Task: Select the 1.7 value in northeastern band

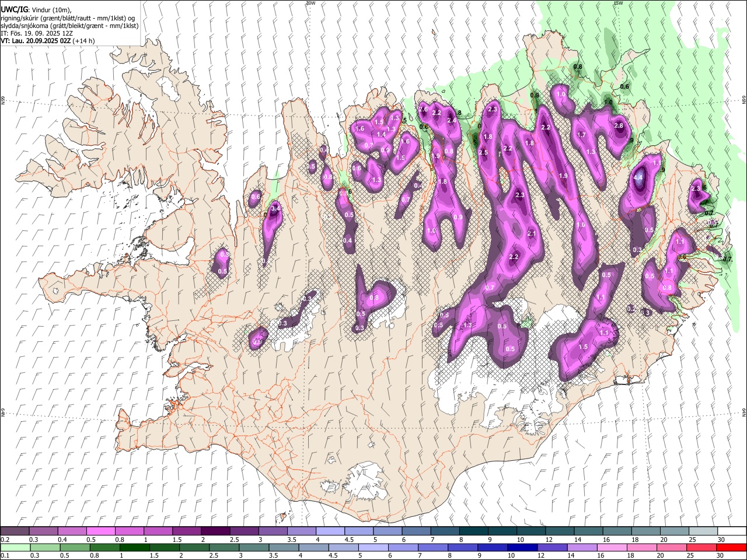Action: click(581, 135)
